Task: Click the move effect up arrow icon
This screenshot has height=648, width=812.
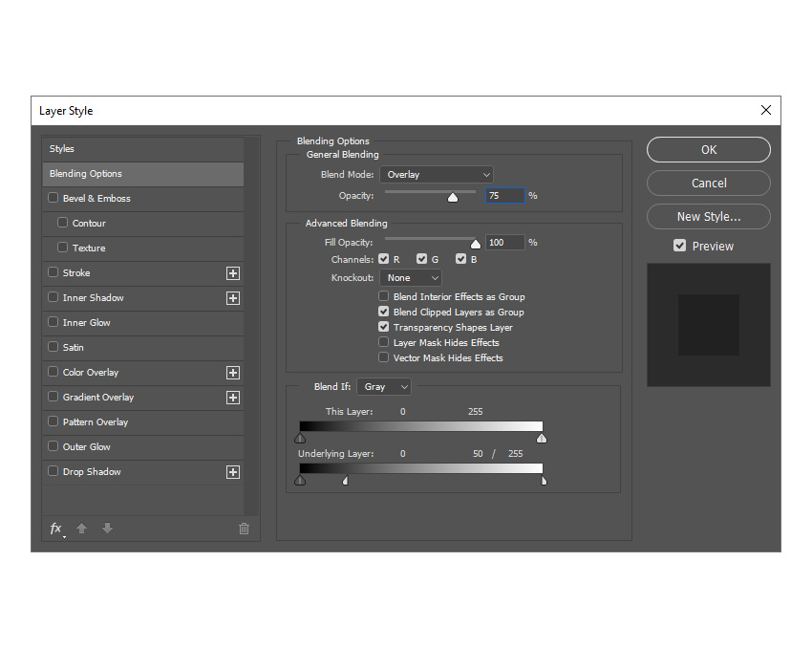Action: 81,528
